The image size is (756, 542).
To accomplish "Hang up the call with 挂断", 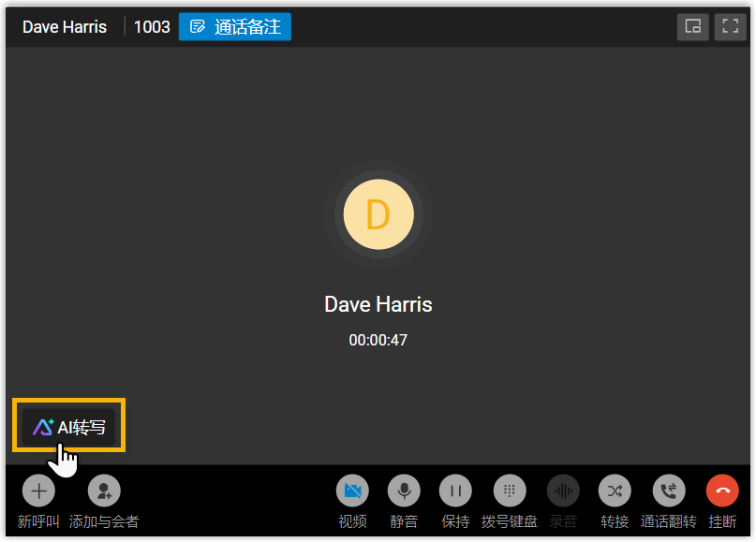I will pyautogui.click(x=722, y=491).
